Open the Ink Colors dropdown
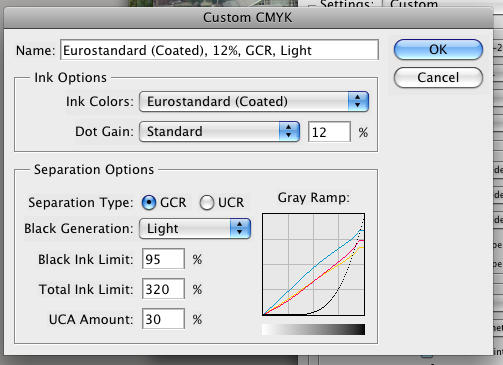Image resolution: width=503 pixels, height=365 pixels. pos(254,101)
